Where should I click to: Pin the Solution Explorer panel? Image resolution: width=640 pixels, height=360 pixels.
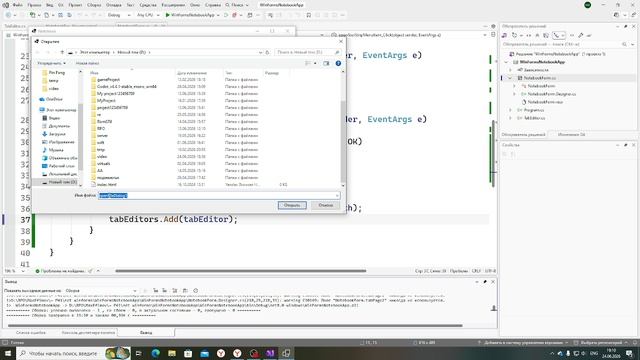point(625,27)
